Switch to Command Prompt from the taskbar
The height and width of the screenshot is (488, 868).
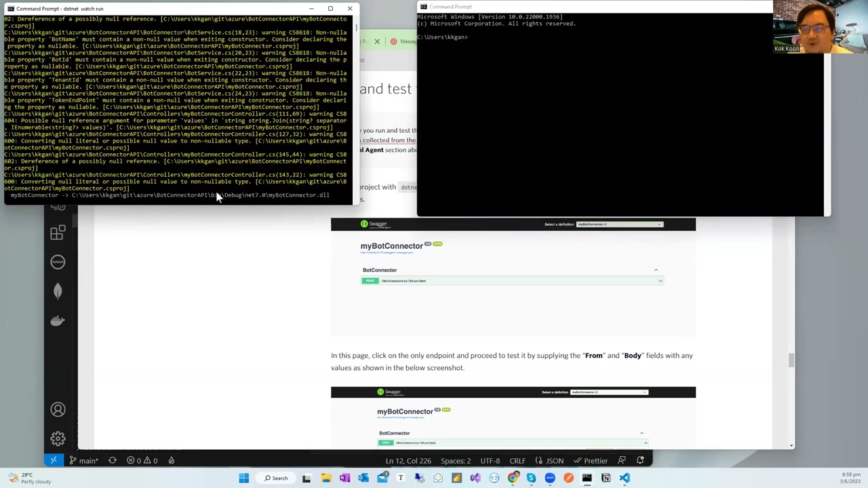[x=587, y=478]
